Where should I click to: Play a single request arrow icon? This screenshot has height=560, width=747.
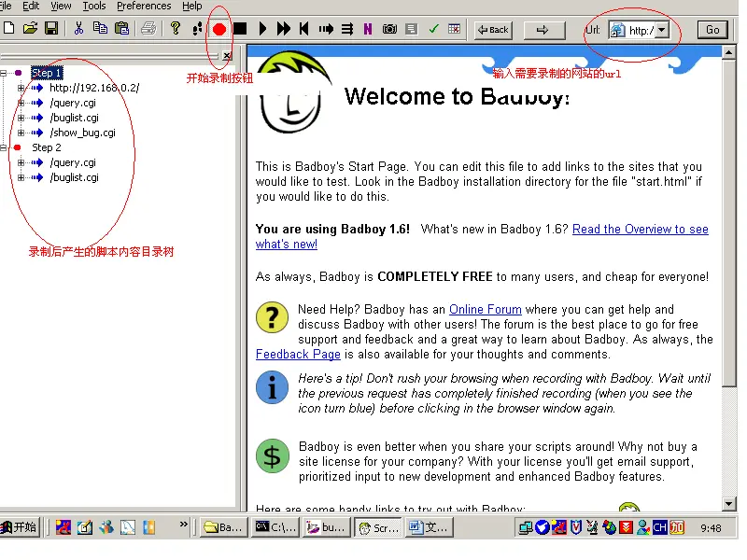pyautogui.click(x=326, y=30)
